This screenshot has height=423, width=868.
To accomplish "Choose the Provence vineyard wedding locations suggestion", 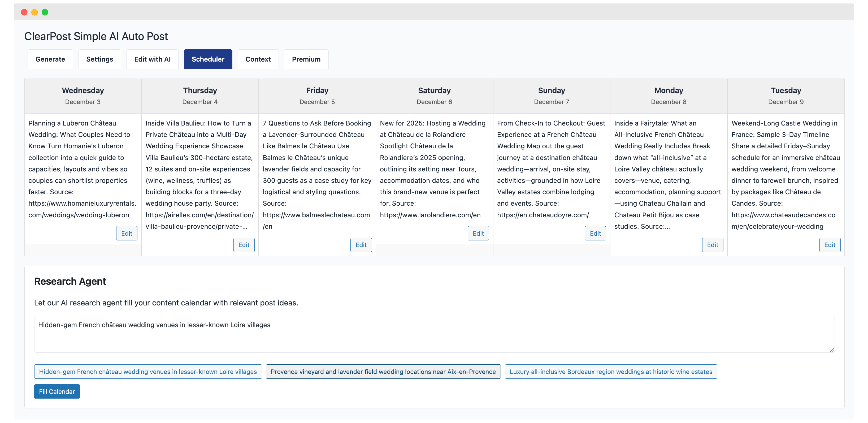I will click(383, 372).
